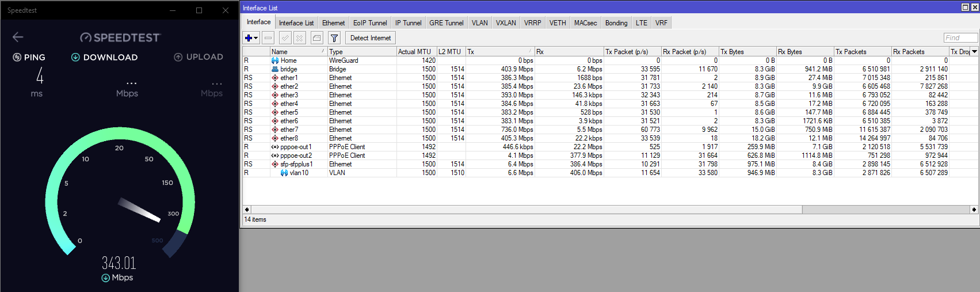Select the pppoe-out1 interface icon
980x292 pixels.
click(275, 147)
